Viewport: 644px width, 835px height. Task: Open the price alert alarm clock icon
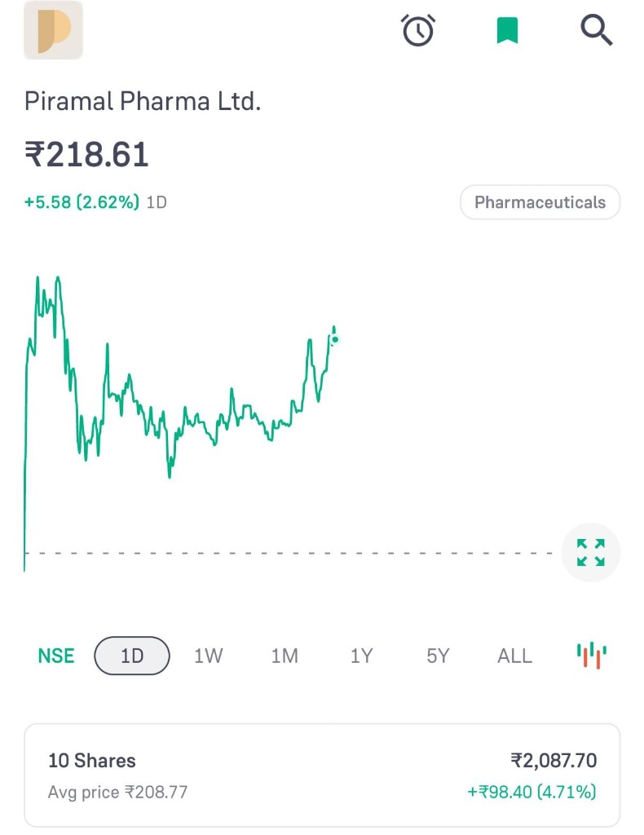pos(418,31)
